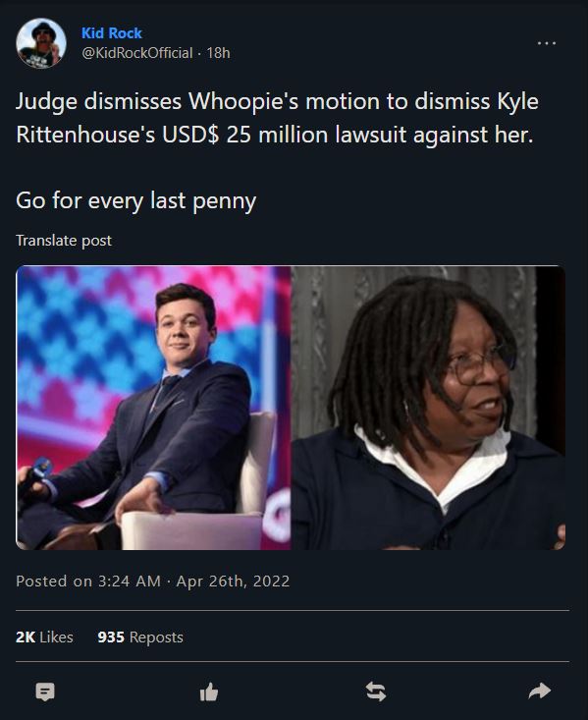The height and width of the screenshot is (720, 588).
Task: Click the repost arrows icon
Action: pos(375,692)
